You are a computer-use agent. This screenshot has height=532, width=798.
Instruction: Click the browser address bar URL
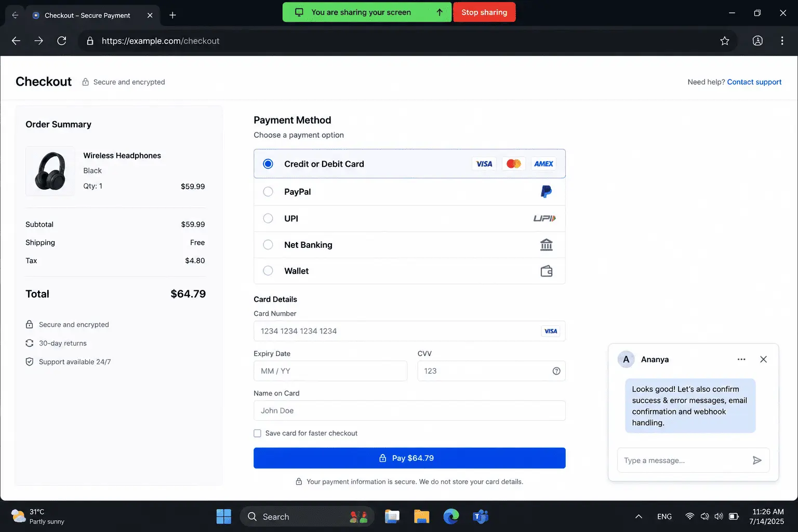(x=161, y=41)
